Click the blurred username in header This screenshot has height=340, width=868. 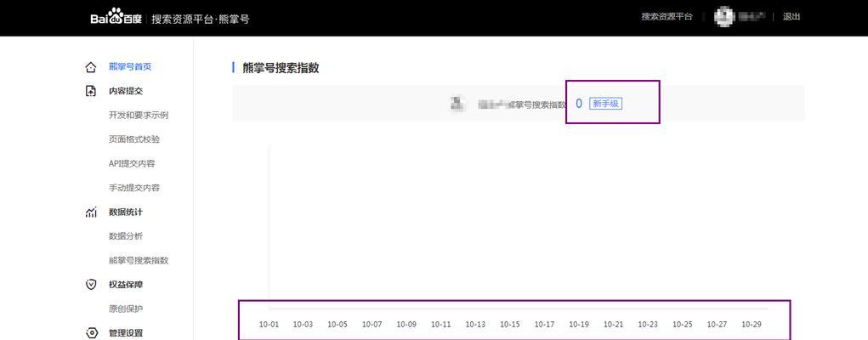(752, 17)
